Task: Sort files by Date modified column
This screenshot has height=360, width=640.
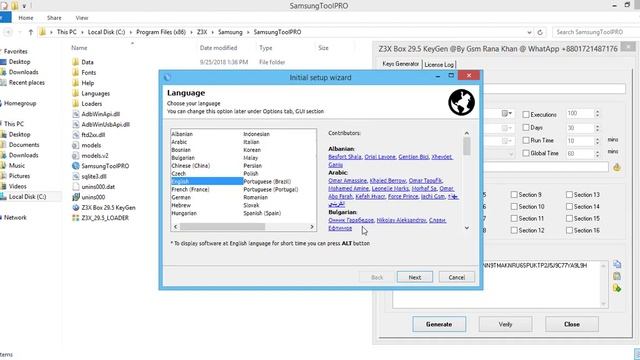Action: [218, 48]
